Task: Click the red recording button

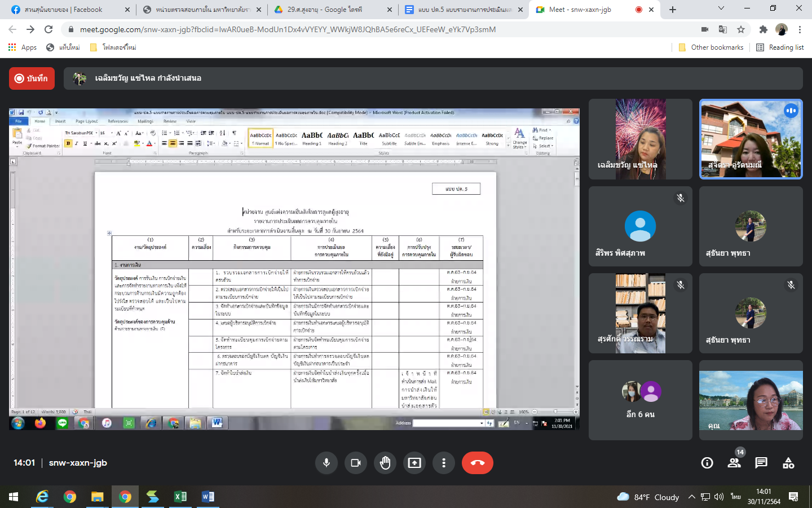Action: coord(32,78)
